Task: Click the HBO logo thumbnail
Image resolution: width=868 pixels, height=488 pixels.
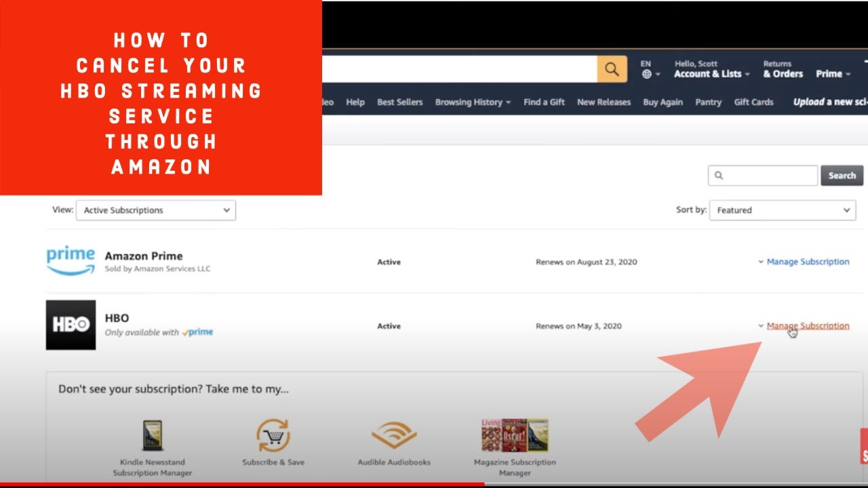Action: pyautogui.click(x=71, y=325)
